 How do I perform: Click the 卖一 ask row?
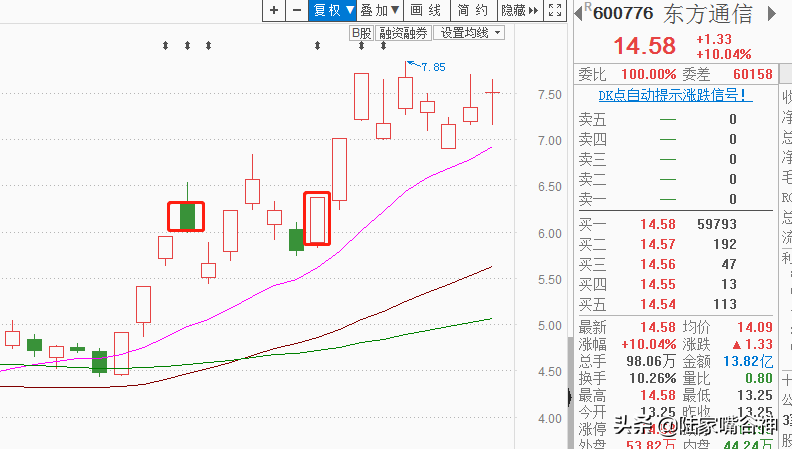[675, 199]
